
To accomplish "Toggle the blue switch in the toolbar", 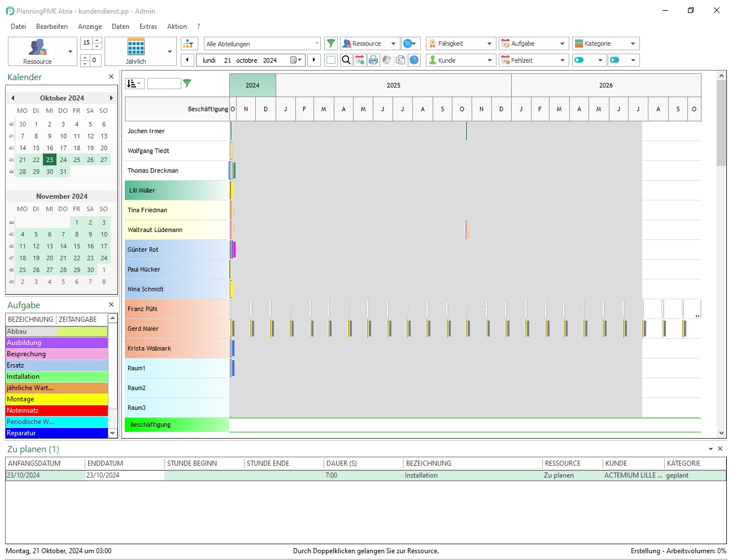I will pyautogui.click(x=579, y=60).
